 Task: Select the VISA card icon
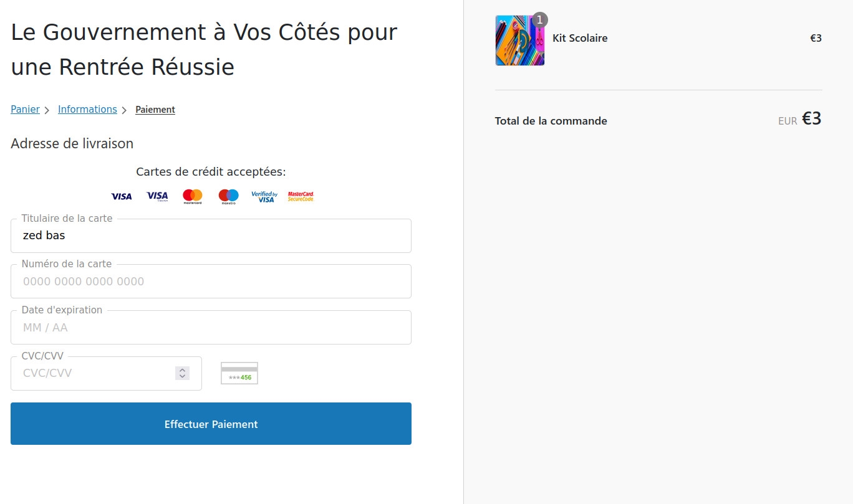(x=121, y=196)
